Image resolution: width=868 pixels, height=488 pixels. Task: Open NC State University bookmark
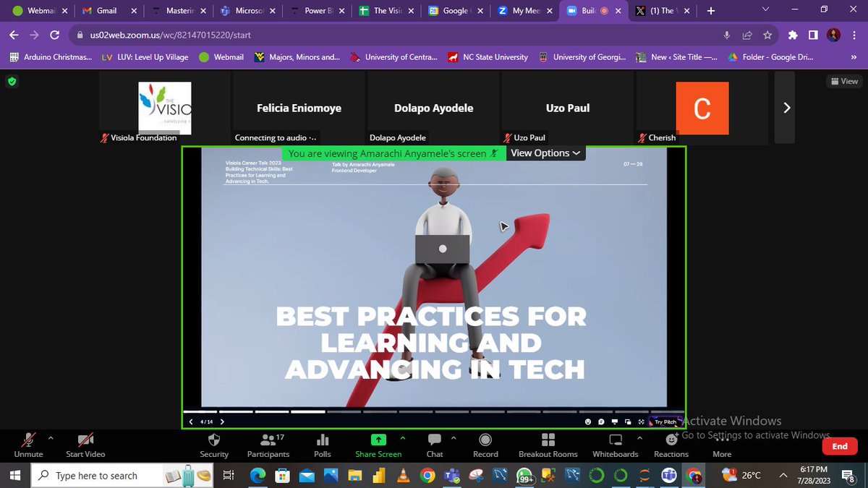click(x=488, y=57)
